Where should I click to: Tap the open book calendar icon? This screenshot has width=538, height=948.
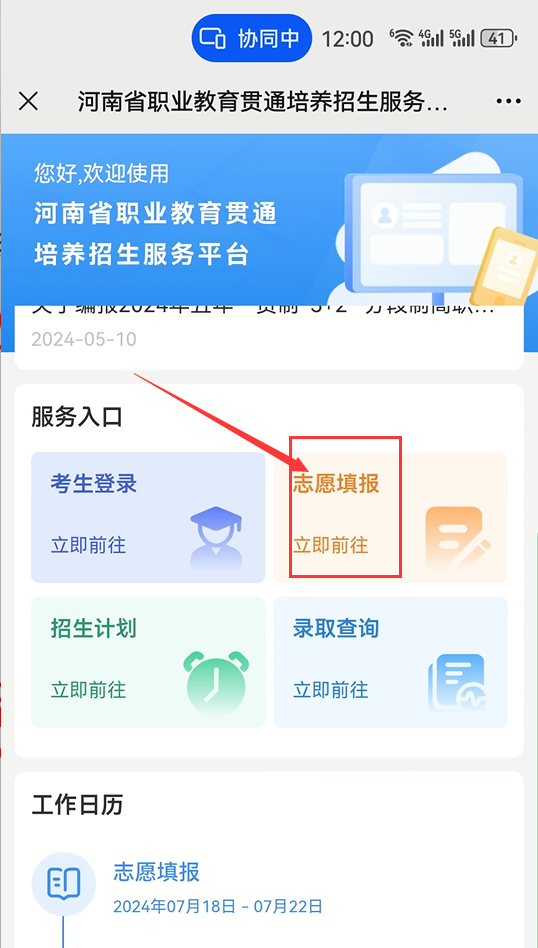click(63, 883)
